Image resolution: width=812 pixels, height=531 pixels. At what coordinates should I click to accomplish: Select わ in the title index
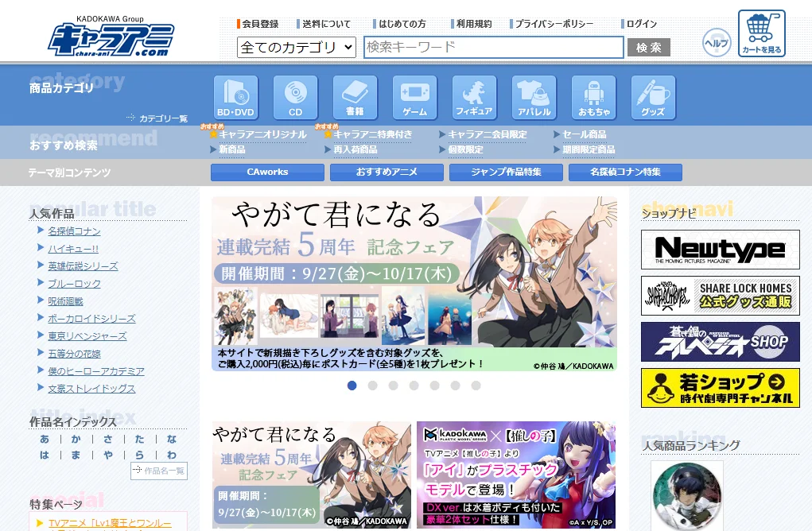(x=172, y=455)
